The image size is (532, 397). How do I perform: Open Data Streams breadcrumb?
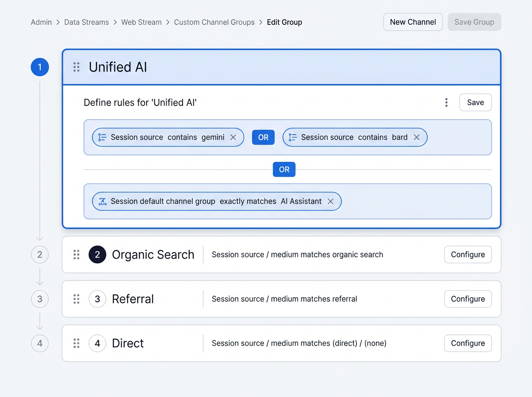86,22
